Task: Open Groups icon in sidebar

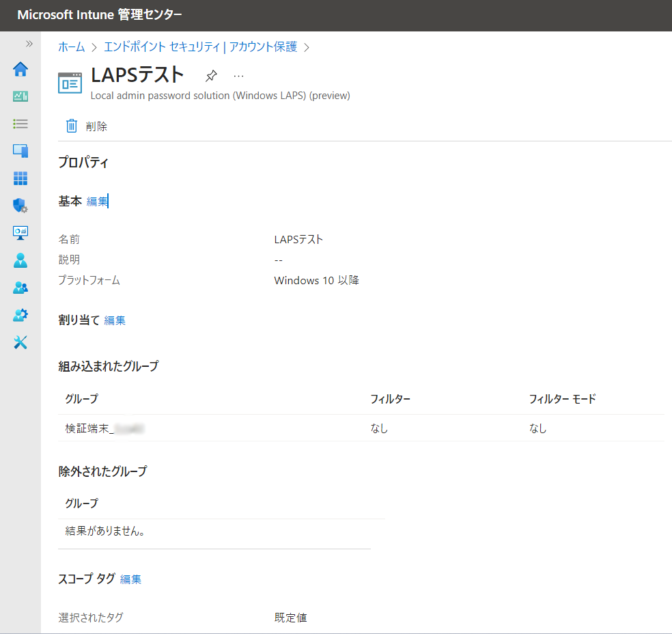Action: click(x=20, y=288)
